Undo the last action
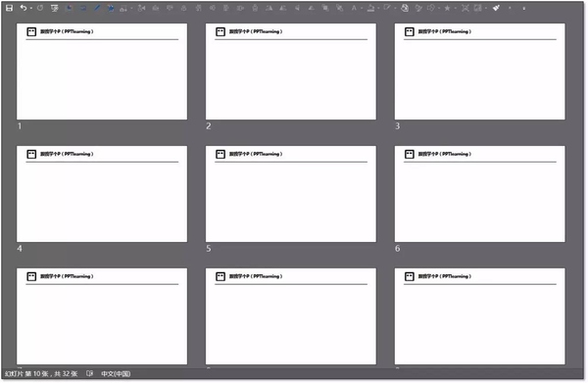The height and width of the screenshot is (383, 588). (x=24, y=8)
